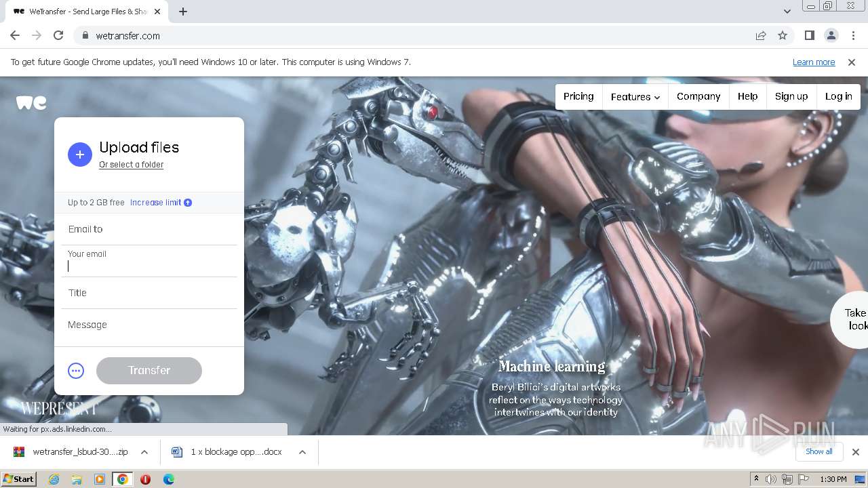The width and height of the screenshot is (868, 488).
Task: Toggle the browser side panel icon
Action: (809, 35)
